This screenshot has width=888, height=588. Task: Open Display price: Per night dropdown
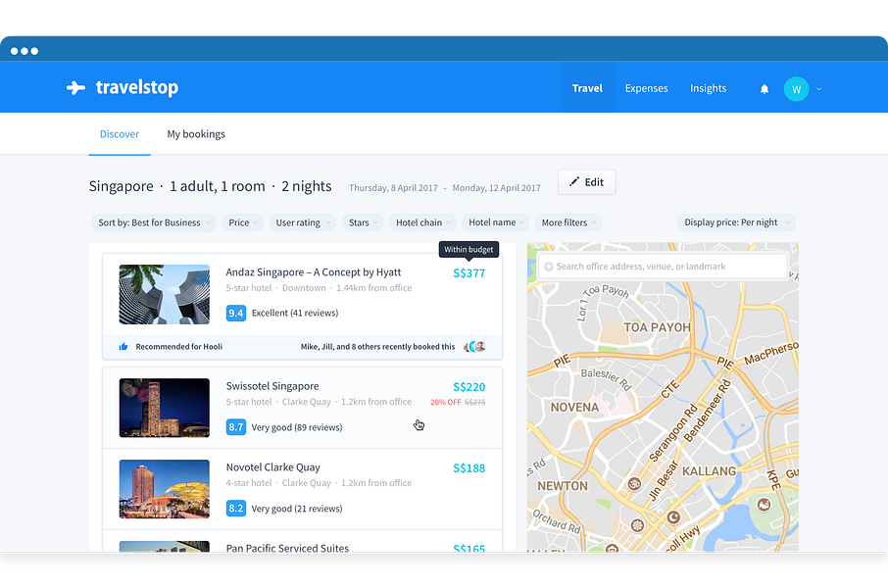coord(737,222)
